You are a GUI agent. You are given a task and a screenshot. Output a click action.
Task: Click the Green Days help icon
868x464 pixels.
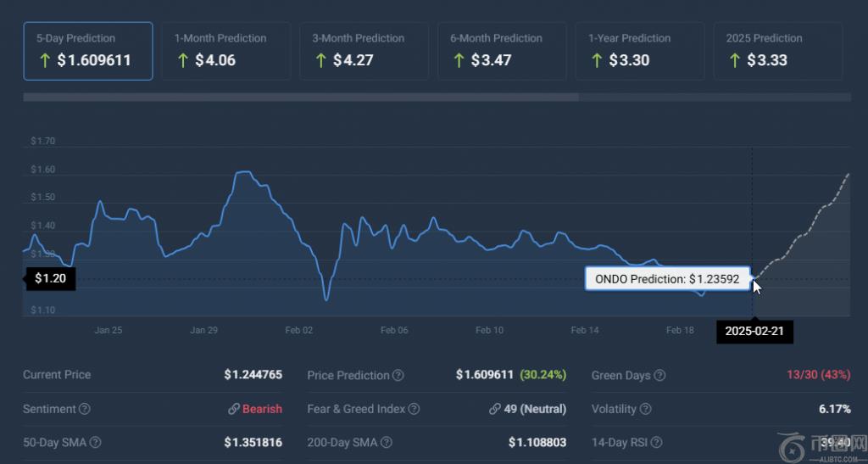point(660,376)
